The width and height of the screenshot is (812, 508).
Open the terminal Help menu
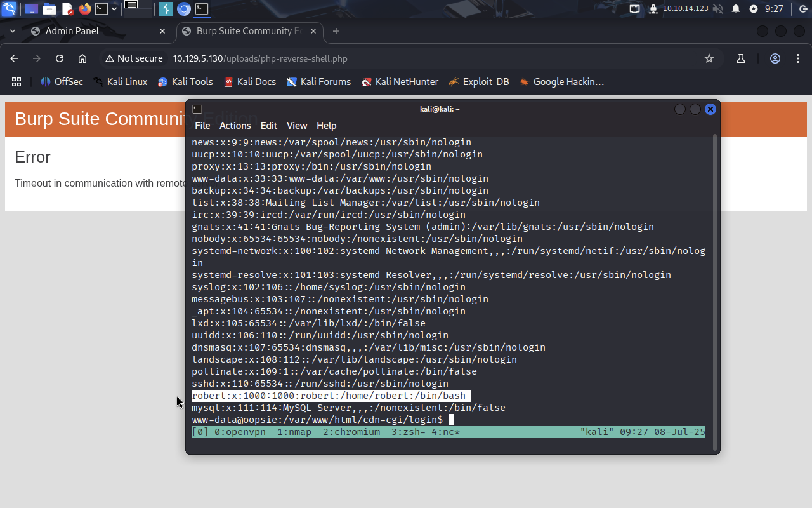(326, 126)
